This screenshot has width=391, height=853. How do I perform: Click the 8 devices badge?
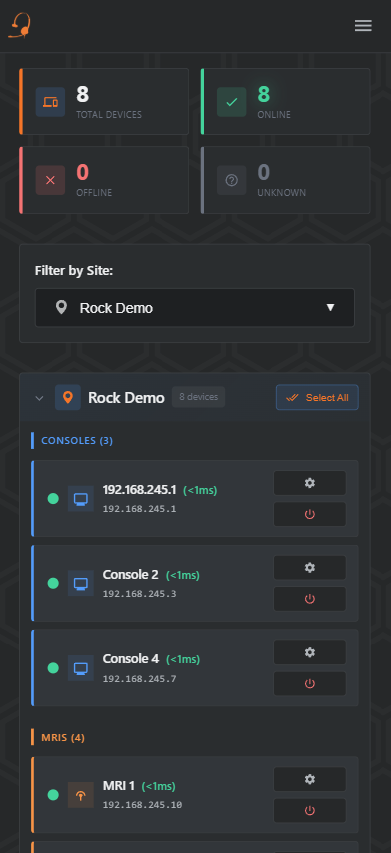(x=198, y=397)
